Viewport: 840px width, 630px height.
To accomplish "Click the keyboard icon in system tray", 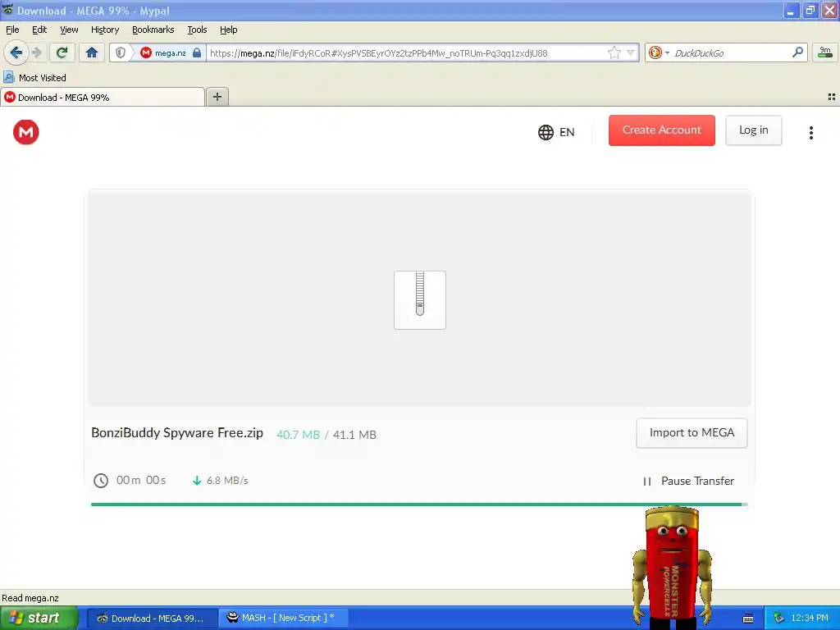I will tap(748, 619).
